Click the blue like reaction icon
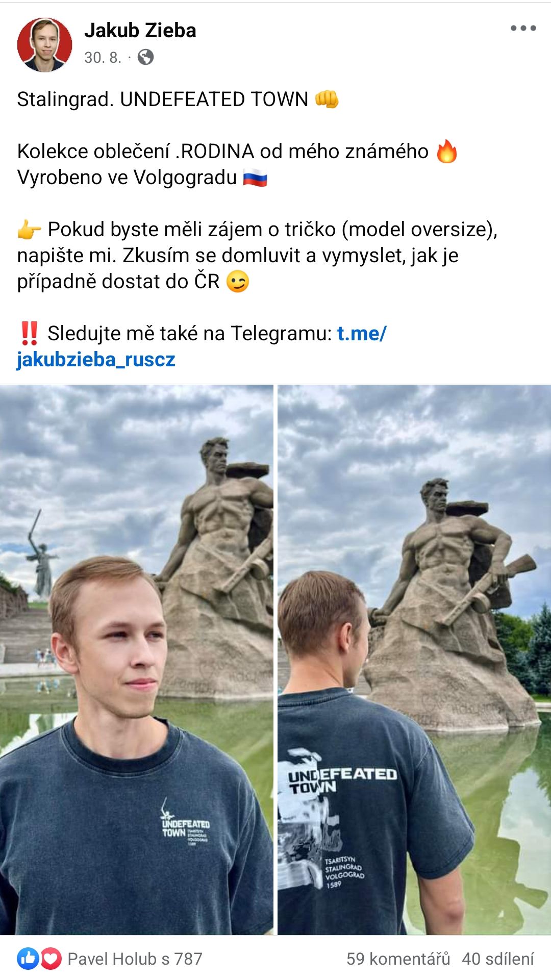Screen dimensions: 551x980 [28, 959]
